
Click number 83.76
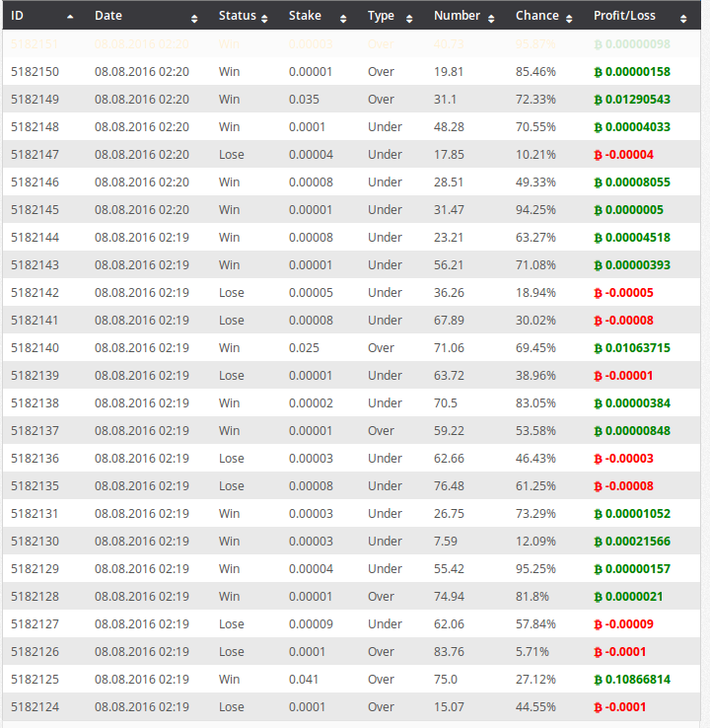pos(449,652)
